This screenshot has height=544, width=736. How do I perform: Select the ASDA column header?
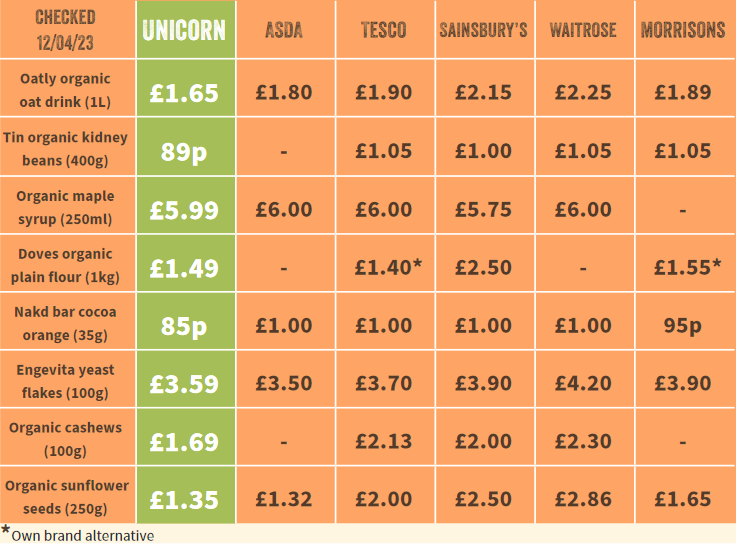pos(284,29)
